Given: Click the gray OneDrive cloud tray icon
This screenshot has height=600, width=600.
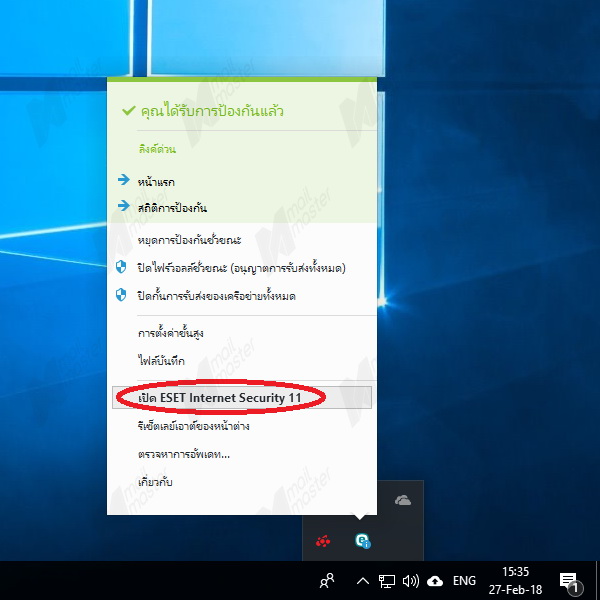Looking at the screenshot, I should point(403,500).
